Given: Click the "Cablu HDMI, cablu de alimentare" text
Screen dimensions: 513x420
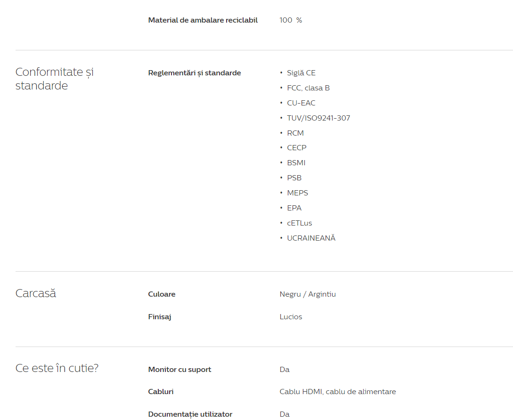Looking at the screenshot, I should (338, 392).
